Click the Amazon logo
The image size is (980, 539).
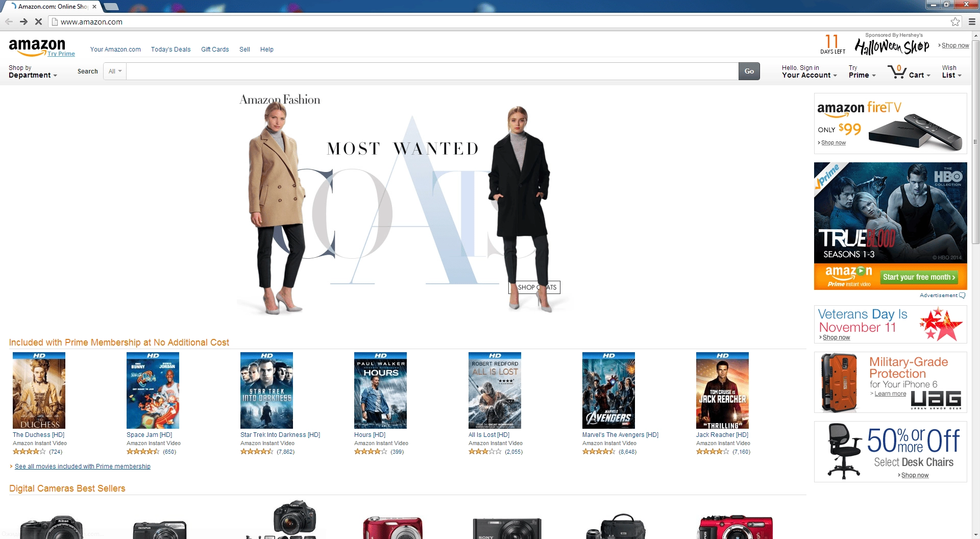coord(37,46)
